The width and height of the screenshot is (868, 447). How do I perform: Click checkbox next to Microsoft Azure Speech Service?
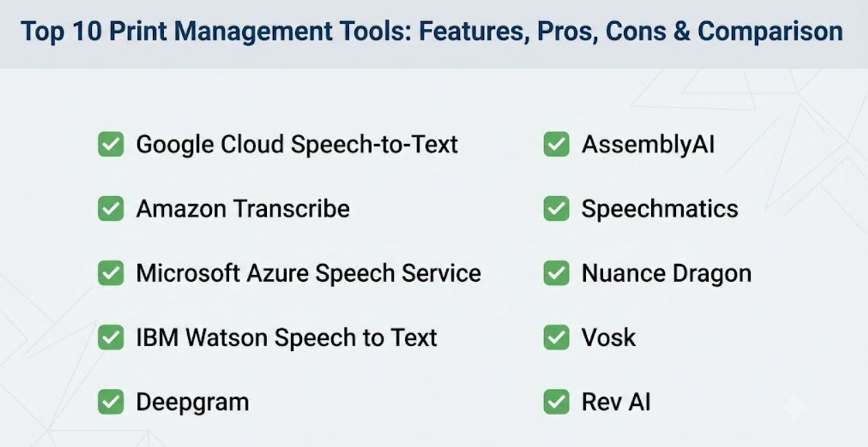tap(110, 273)
